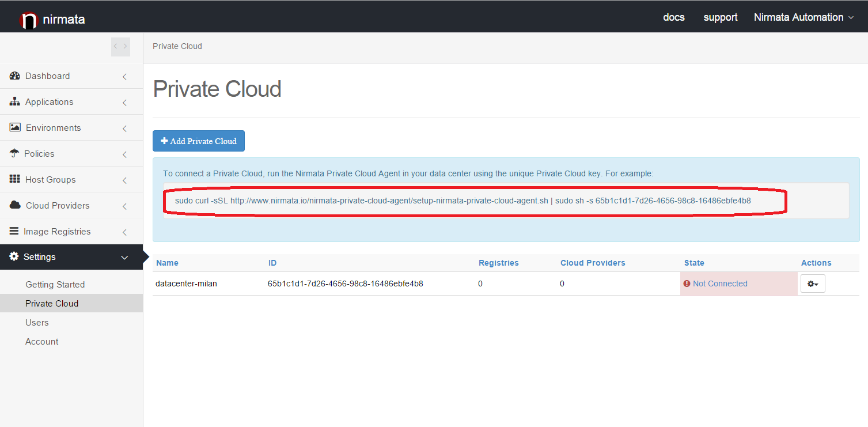Click the Policies umbrella icon

click(x=14, y=153)
